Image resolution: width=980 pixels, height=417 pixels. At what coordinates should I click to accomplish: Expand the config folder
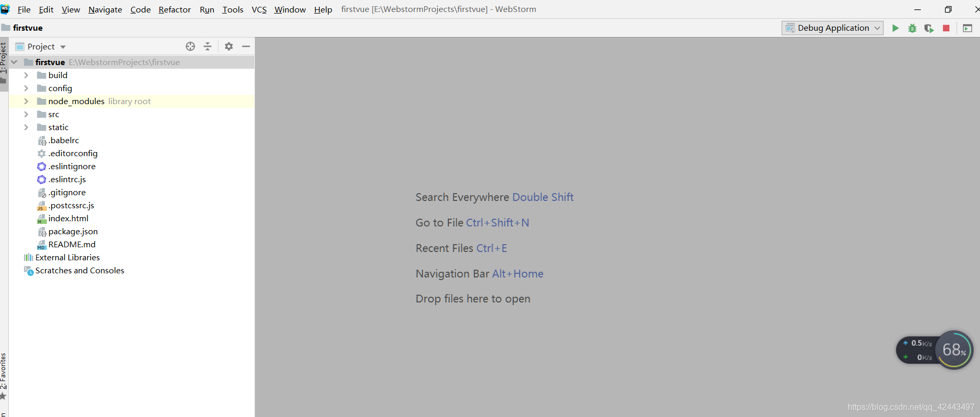click(26, 88)
